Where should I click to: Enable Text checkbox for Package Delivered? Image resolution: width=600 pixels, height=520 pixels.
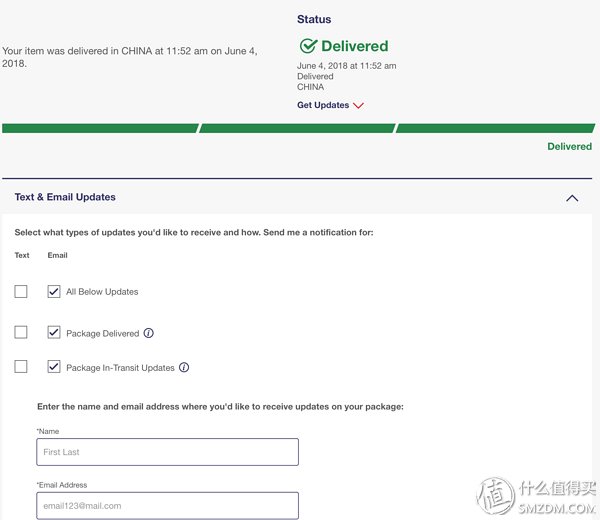(x=21, y=332)
